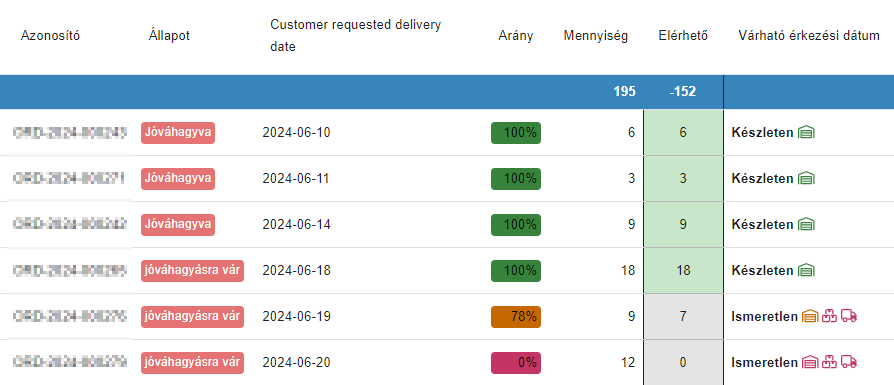Click the pink boxes icon in 0% row
Image resolution: width=894 pixels, height=385 pixels.
point(830,362)
